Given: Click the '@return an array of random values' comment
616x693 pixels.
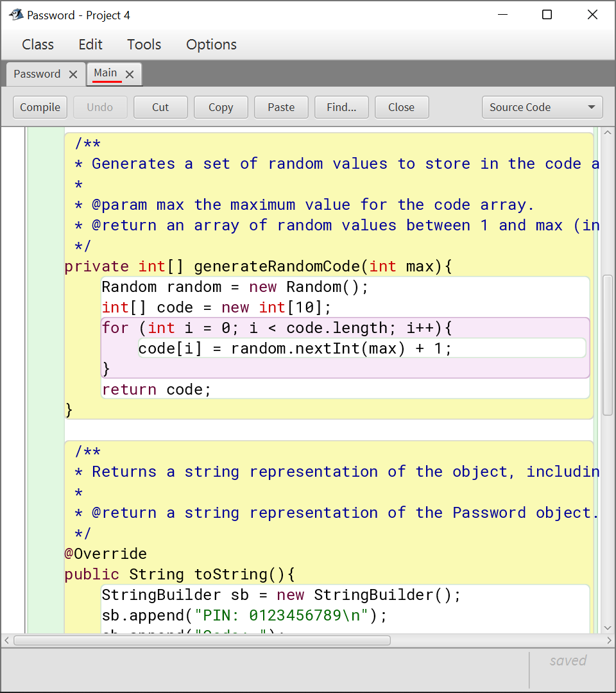Looking at the screenshot, I should (x=337, y=225).
